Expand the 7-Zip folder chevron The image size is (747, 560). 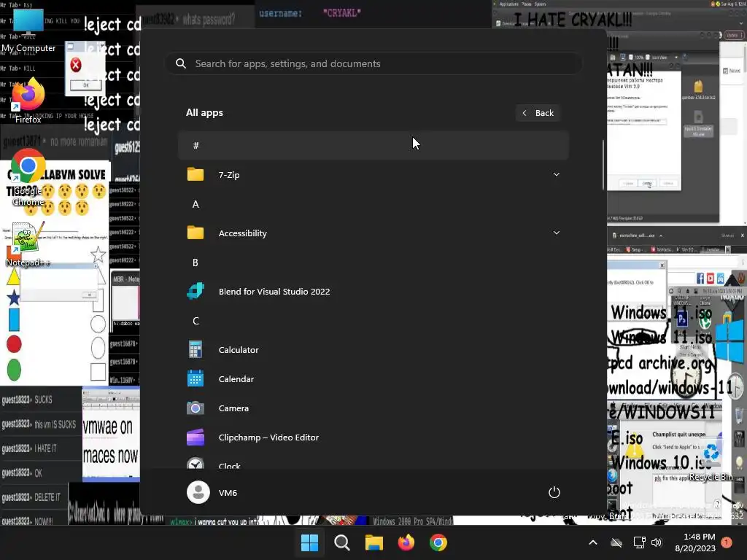click(556, 175)
